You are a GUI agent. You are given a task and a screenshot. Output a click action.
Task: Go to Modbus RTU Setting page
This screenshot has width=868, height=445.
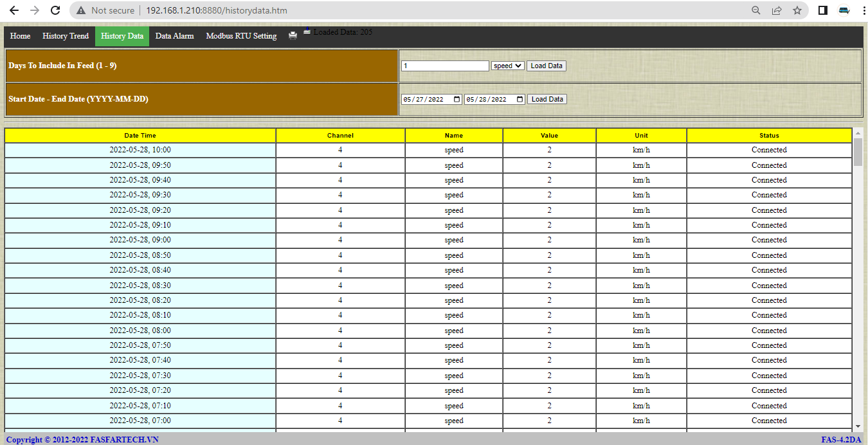coord(241,36)
